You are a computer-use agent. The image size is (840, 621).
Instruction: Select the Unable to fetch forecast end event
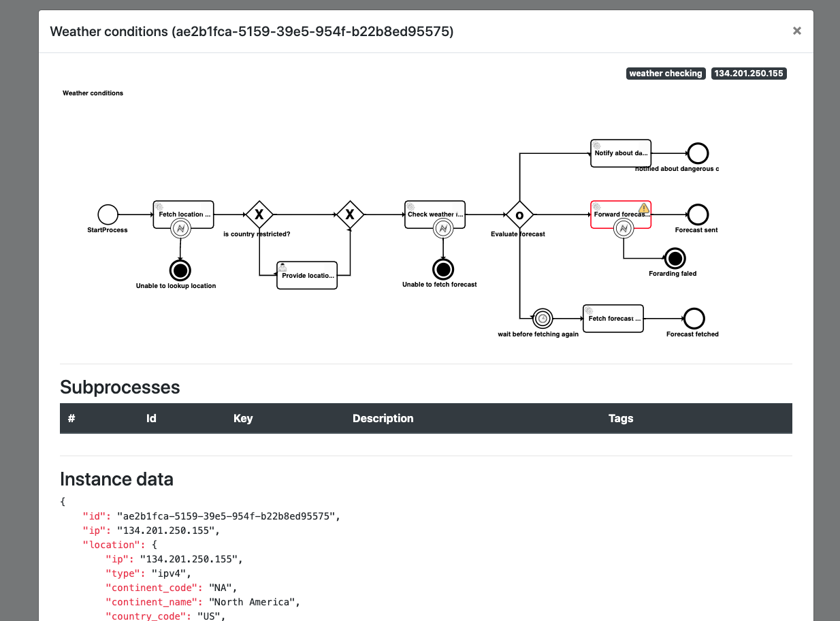pos(443,269)
